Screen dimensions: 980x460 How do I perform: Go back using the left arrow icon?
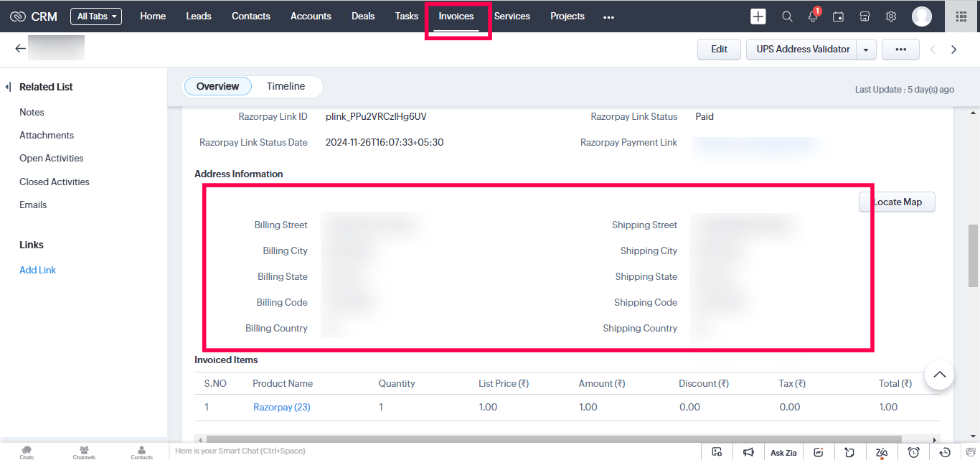coord(20,49)
